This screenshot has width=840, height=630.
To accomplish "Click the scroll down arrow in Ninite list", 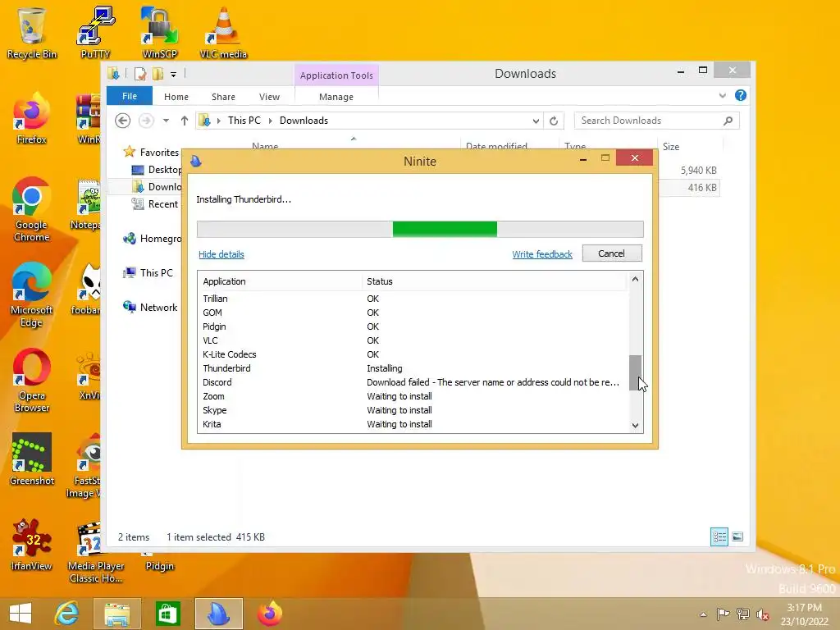I will [636, 426].
